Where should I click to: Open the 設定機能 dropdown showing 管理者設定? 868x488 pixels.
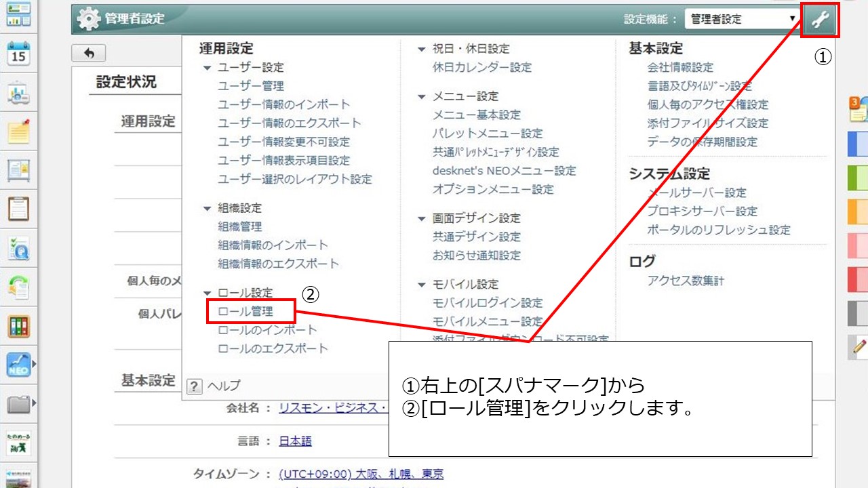(x=743, y=19)
